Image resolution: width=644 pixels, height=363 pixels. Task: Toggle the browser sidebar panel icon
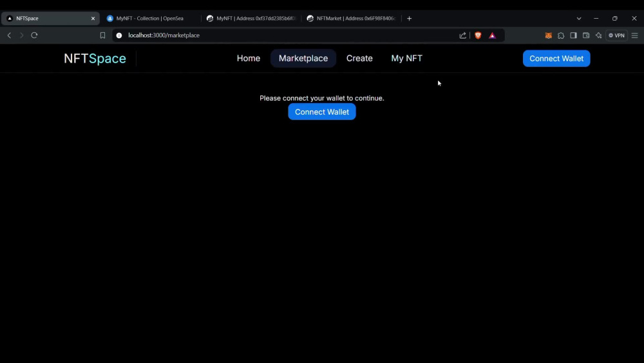click(573, 35)
